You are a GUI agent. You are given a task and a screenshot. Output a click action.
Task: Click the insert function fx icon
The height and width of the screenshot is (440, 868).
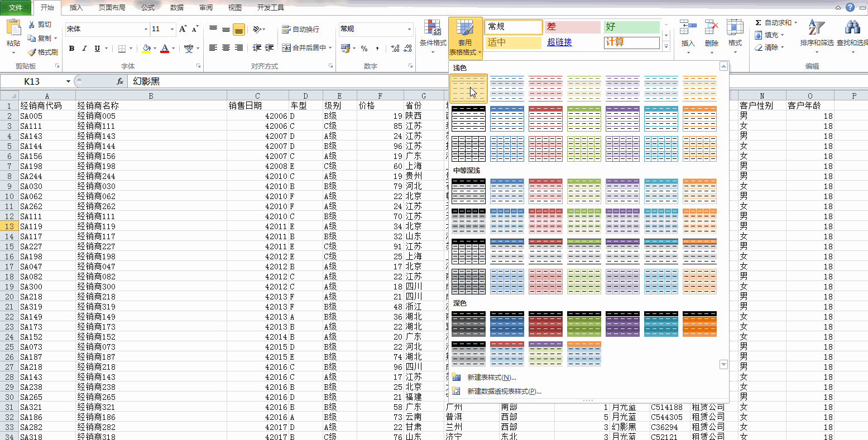pos(120,81)
